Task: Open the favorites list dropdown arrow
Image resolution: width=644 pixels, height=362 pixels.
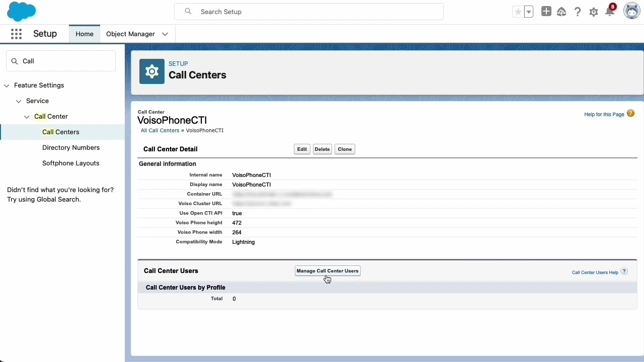Action: point(528,12)
